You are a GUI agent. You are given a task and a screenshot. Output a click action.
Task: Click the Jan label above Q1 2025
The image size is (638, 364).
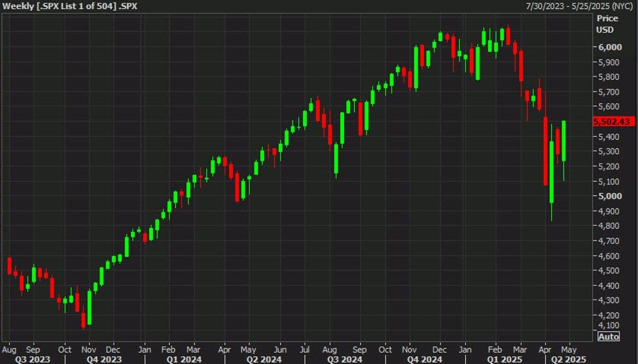[x=466, y=348]
